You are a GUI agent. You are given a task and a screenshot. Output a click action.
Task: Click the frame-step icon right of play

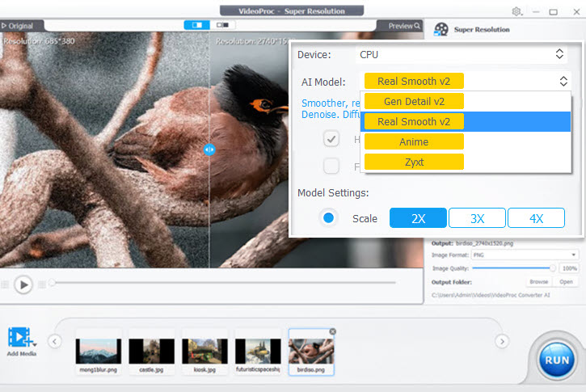42,285
